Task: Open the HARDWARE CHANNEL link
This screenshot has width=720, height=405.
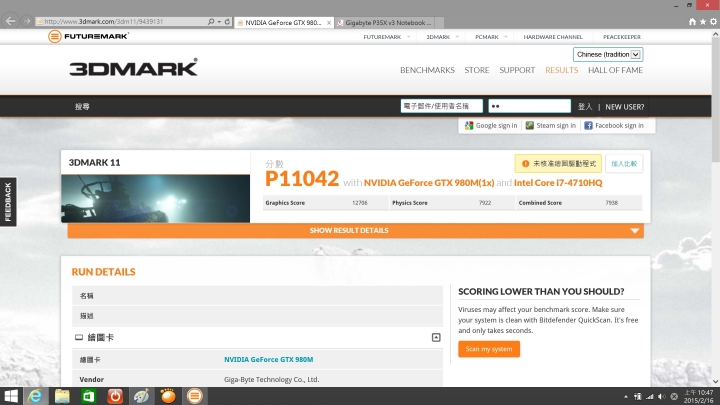Action: 553,37
